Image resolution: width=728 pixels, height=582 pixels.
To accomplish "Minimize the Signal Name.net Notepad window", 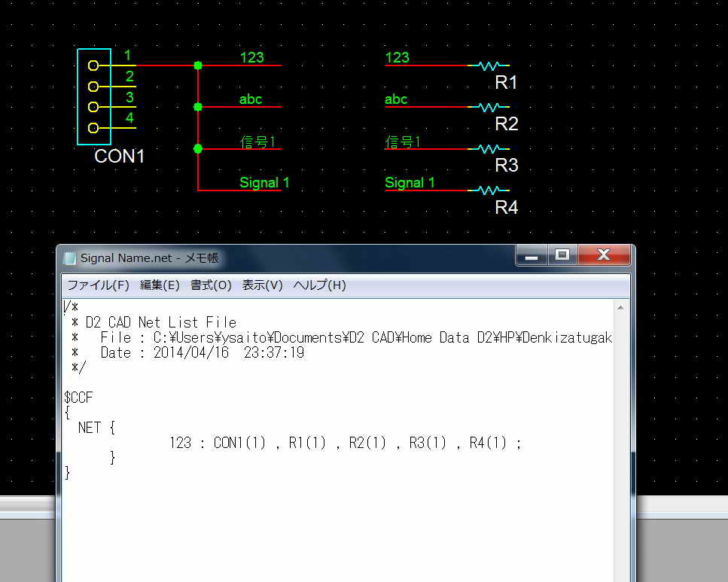I will point(532,255).
